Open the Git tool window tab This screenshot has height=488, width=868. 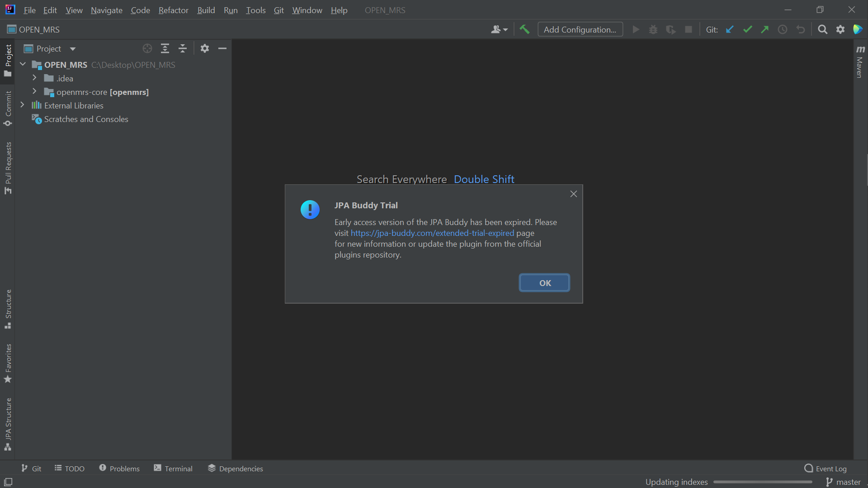[31, 469]
